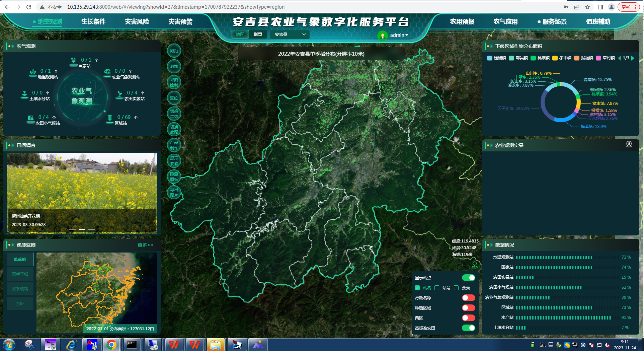The height and width of the screenshot is (351, 644).
Task: Turn off the 显示站点 toggle
Action: tap(468, 278)
